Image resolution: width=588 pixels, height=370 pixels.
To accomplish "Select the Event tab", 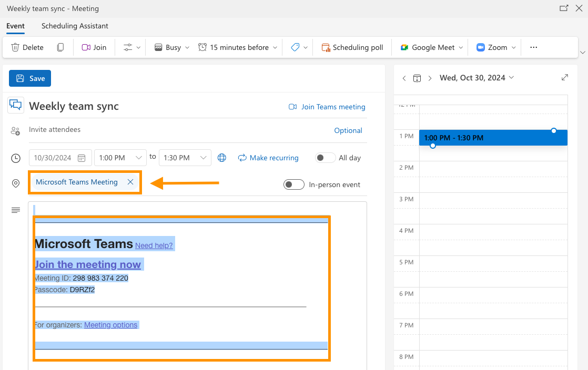I will (16, 26).
